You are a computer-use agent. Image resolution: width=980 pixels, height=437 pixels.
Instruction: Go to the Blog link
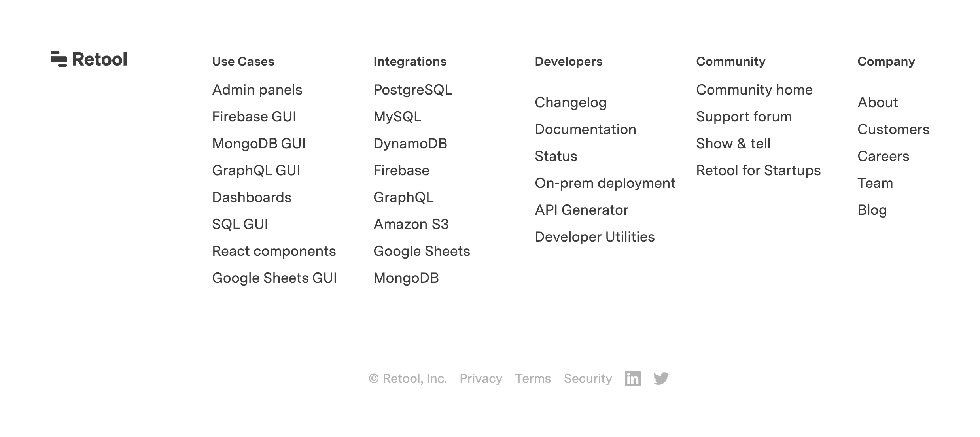(872, 210)
